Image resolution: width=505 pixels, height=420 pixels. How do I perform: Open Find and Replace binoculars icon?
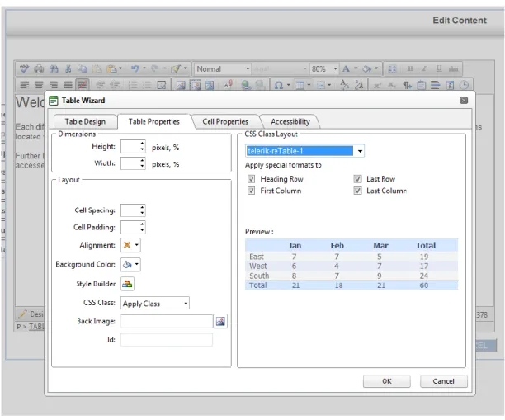coord(54,69)
